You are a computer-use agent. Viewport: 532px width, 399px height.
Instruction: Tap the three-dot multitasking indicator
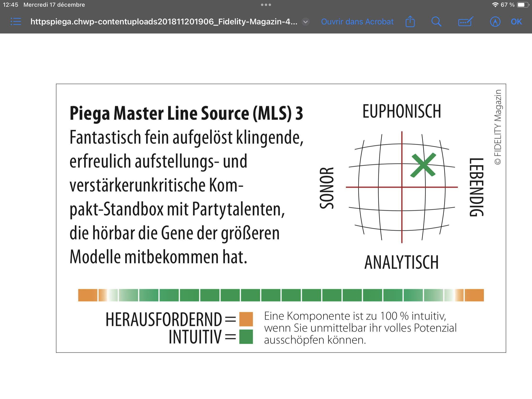(266, 5)
